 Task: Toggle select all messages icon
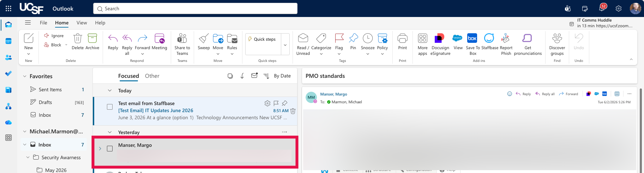point(230,76)
